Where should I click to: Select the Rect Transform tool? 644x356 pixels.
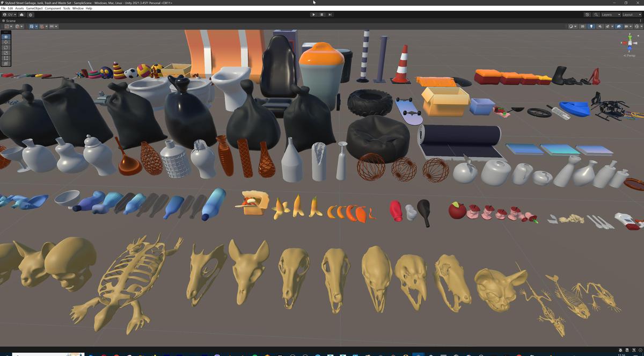(5, 58)
